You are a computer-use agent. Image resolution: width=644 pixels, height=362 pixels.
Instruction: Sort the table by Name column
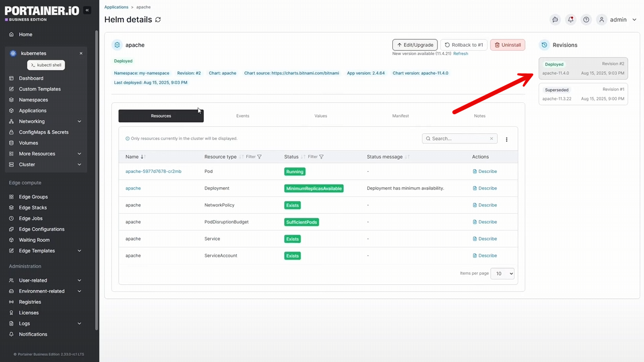[135, 157]
